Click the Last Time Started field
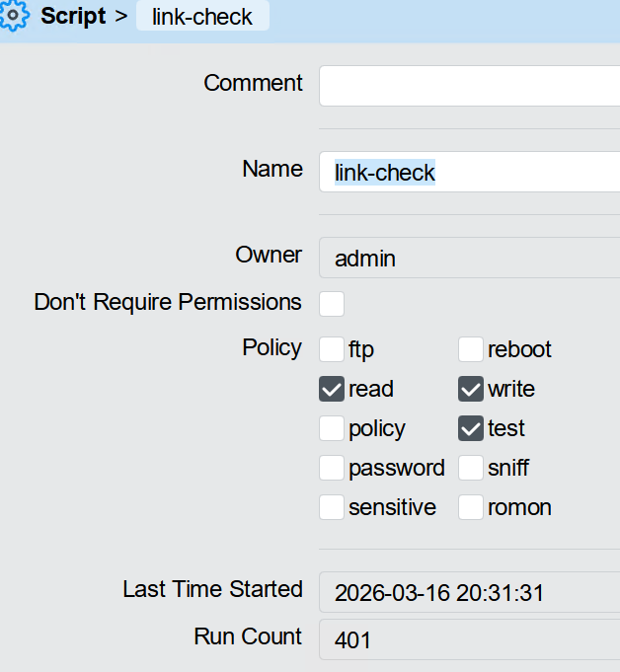620x672 pixels. (x=469, y=592)
